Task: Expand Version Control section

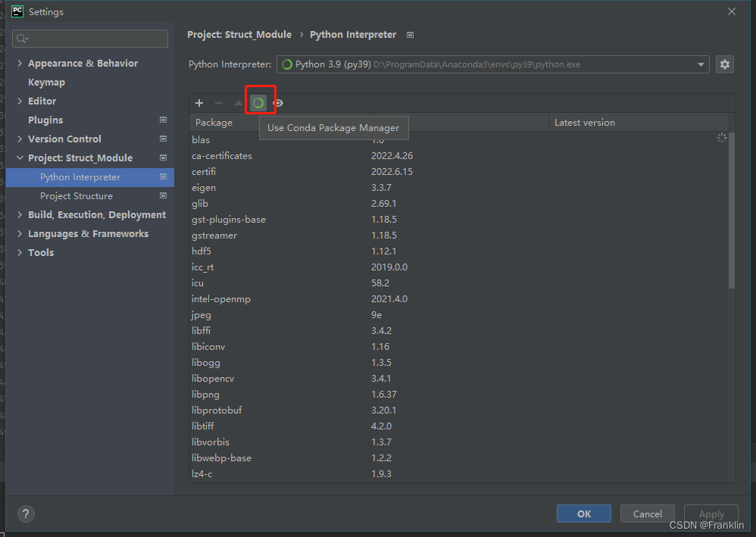Action: point(20,139)
